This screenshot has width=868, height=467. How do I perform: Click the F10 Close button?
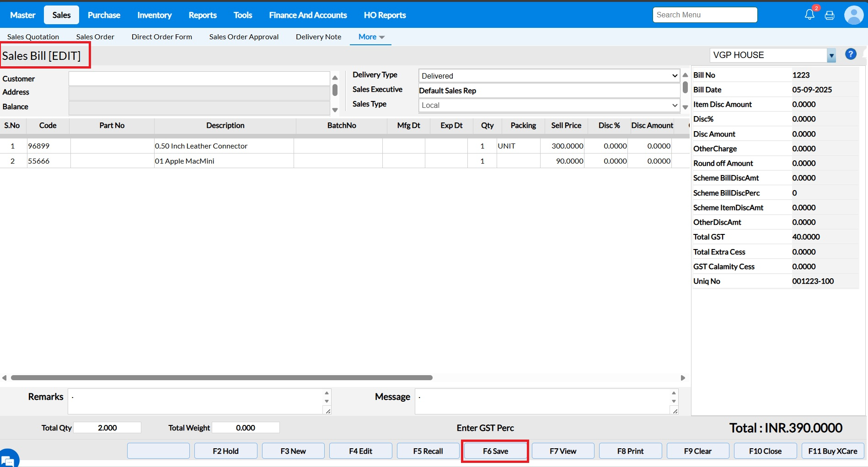(765, 451)
